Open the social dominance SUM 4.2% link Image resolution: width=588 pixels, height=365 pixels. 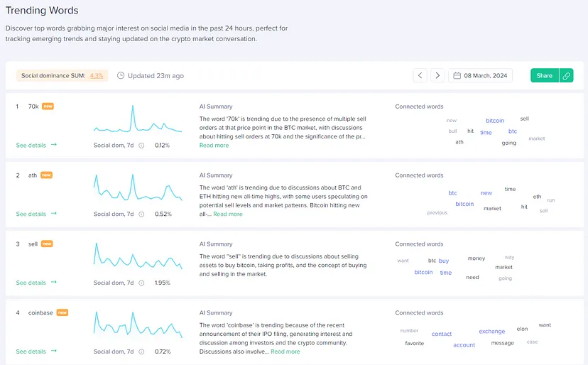point(97,75)
